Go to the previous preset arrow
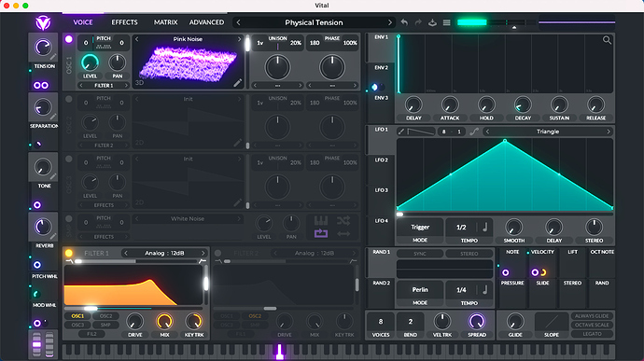Viewport: 644px width, 361px height. [239, 22]
